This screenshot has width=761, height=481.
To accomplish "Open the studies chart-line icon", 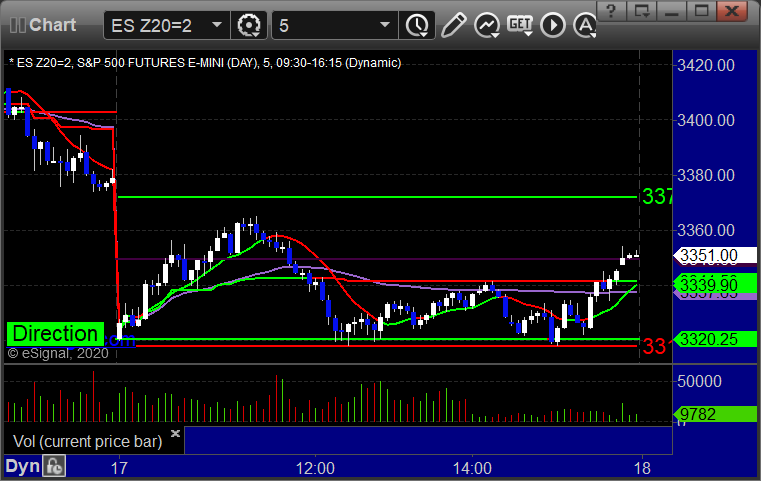I will pyautogui.click(x=487, y=25).
